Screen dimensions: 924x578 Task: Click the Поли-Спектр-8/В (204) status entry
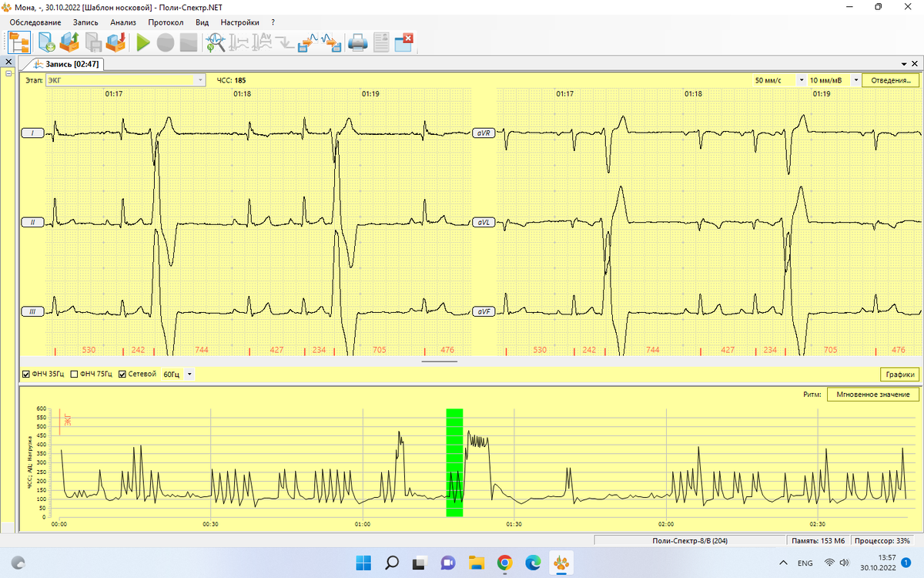tap(689, 541)
